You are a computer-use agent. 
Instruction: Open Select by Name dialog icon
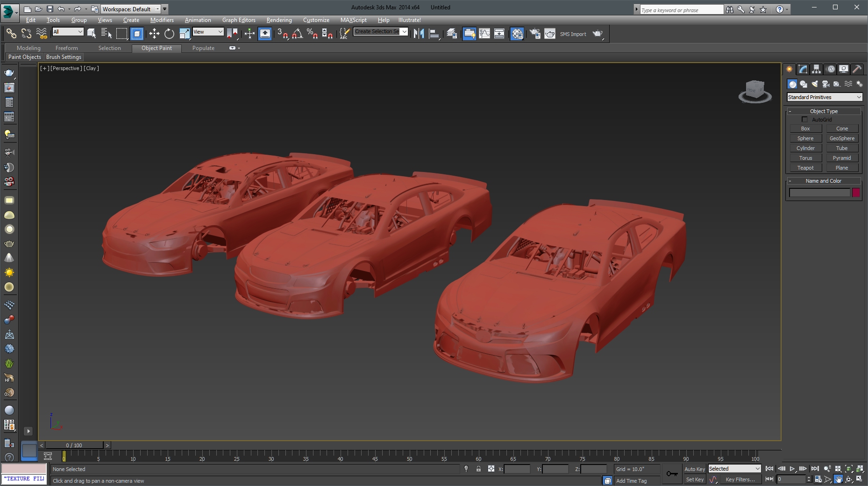click(x=107, y=34)
